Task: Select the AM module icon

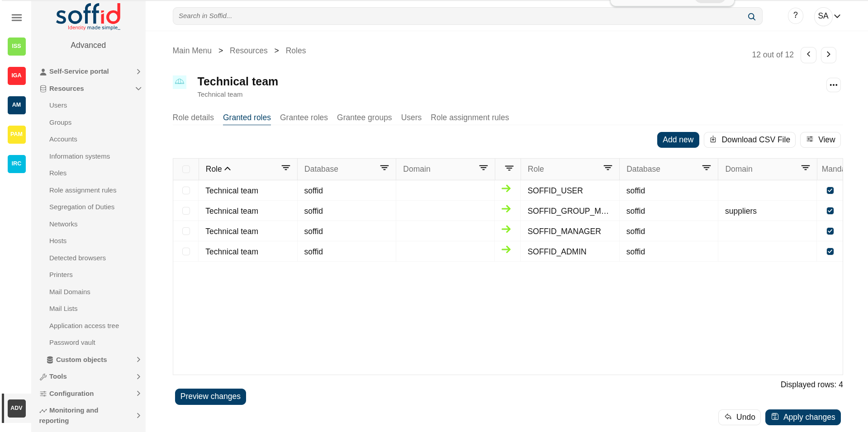Action: coord(17,105)
